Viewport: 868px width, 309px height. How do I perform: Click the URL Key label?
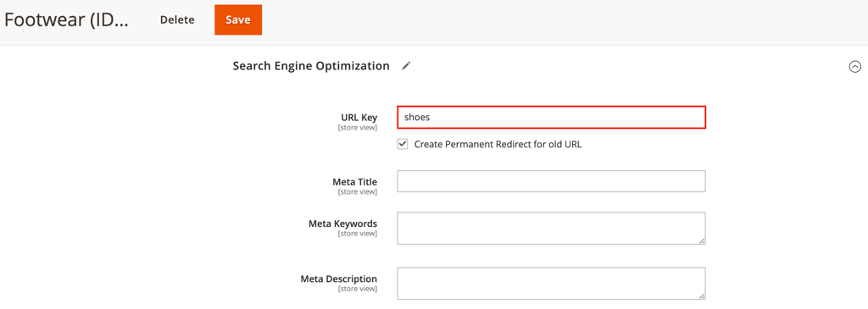click(359, 117)
